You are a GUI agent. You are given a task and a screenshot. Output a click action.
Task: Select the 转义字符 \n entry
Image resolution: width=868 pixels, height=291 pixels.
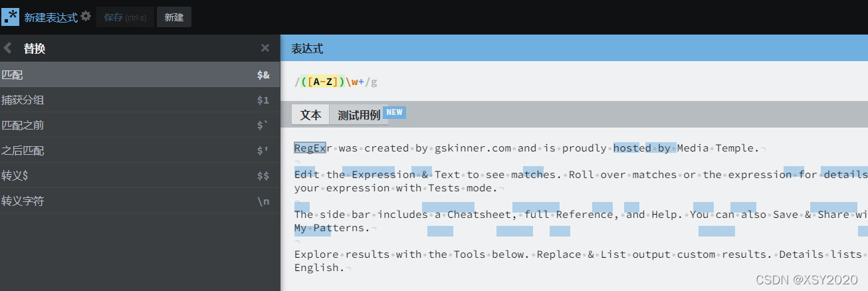140,201
